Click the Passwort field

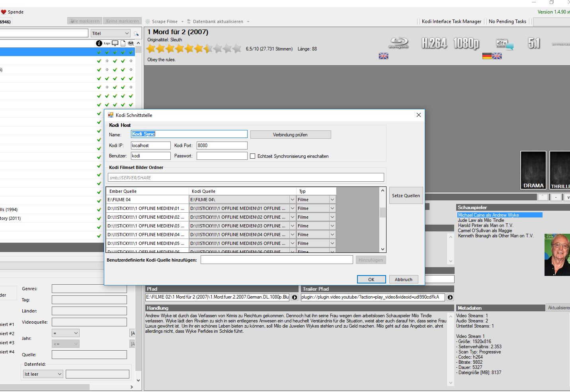point(222,156)
